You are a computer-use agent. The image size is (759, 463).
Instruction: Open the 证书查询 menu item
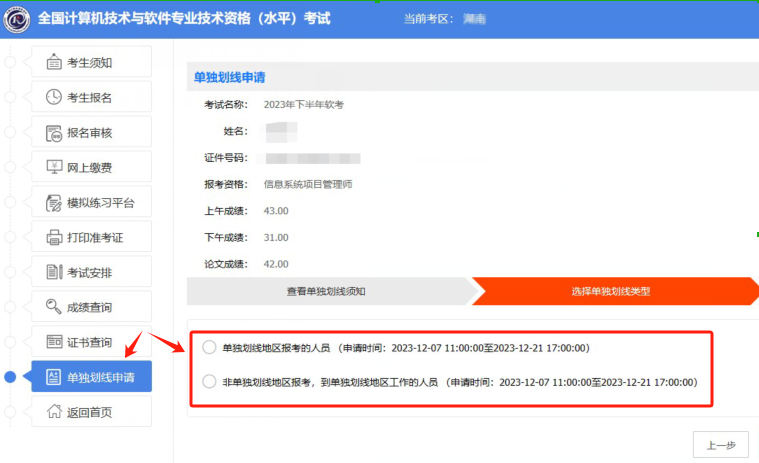90,342
